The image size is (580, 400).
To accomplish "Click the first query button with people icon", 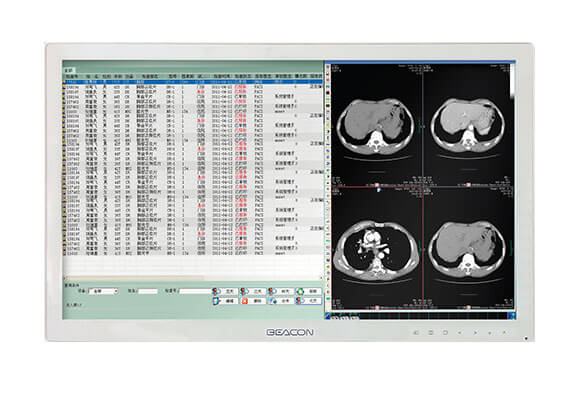I will coord(226,292).
